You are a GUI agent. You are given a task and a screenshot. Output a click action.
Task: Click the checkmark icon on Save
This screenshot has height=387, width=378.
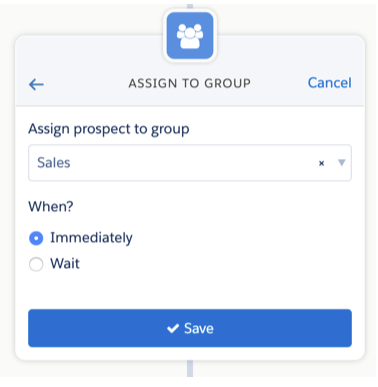[173, 328]
